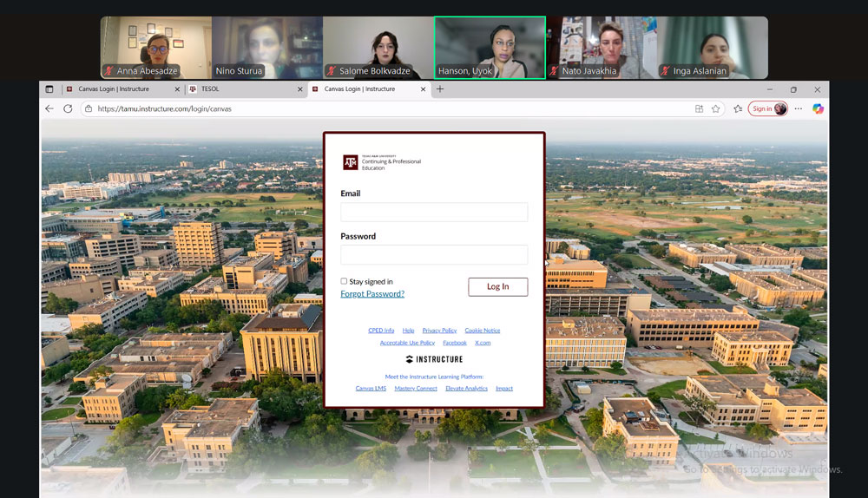The width and height of the screenshot is (868, 498).
Task: Open the Favorites list icon
Action: [x=738, y=108]
